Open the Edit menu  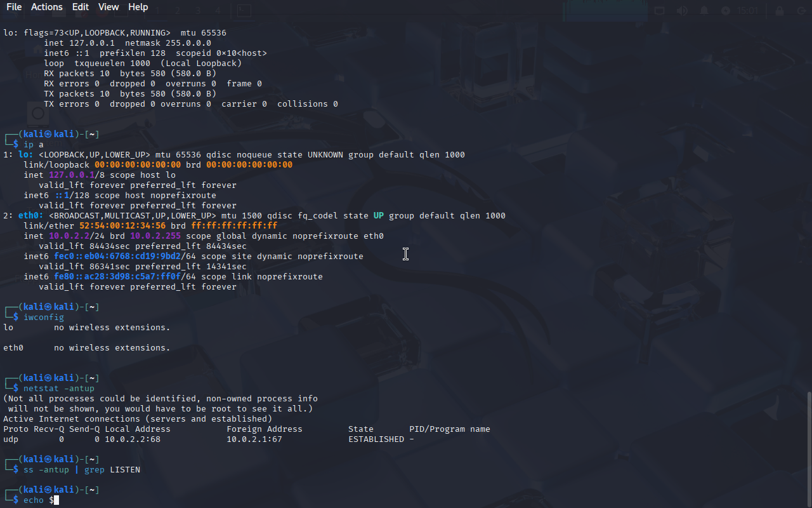click(x=81, y=7)
